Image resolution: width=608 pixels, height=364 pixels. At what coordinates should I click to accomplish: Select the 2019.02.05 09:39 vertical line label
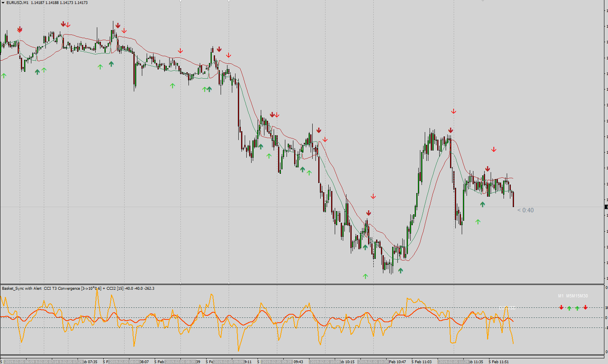click(277, 362)
